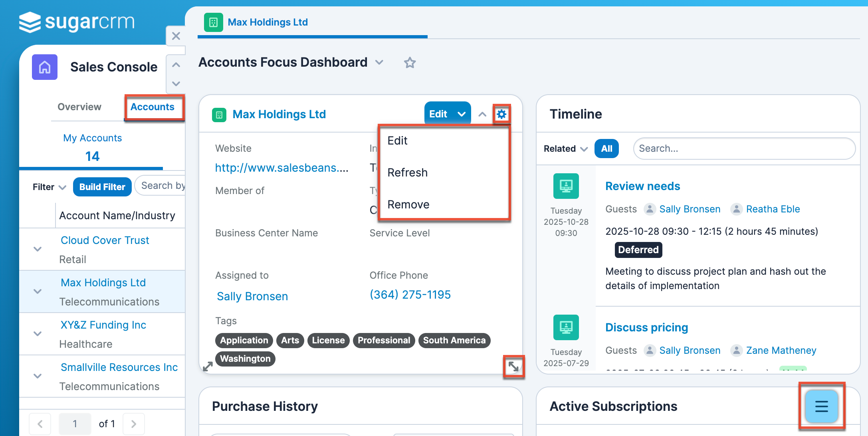Viewport: 868px width, 436px height.
Task: Call the office phone number link
Action: [410, 294]
